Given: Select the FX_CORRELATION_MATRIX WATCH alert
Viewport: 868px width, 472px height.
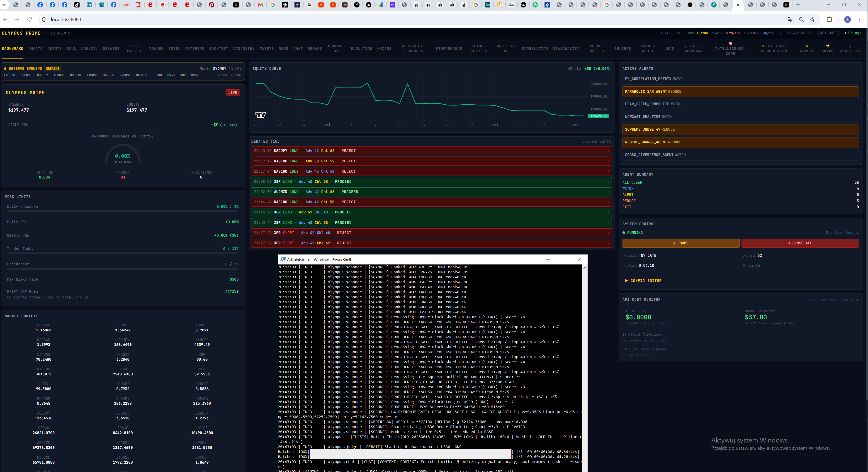Looking at the screenshot, I should click(x=740, y=79).
